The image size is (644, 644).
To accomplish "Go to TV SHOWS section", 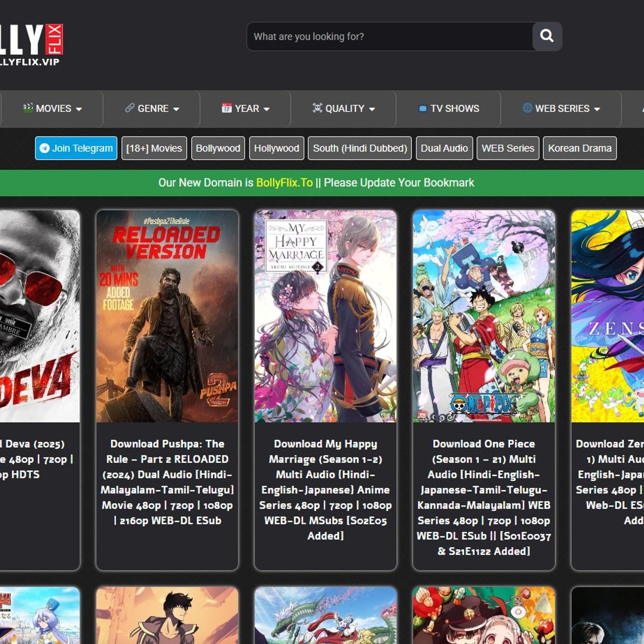I will [448, 109].
